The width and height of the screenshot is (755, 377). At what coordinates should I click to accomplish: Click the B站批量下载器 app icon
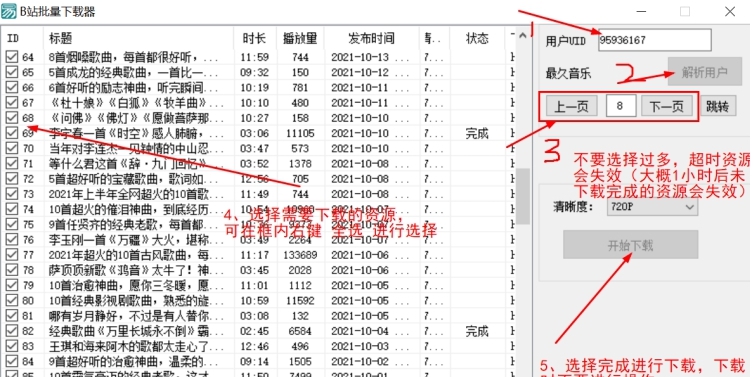click(x=9, y=11)
